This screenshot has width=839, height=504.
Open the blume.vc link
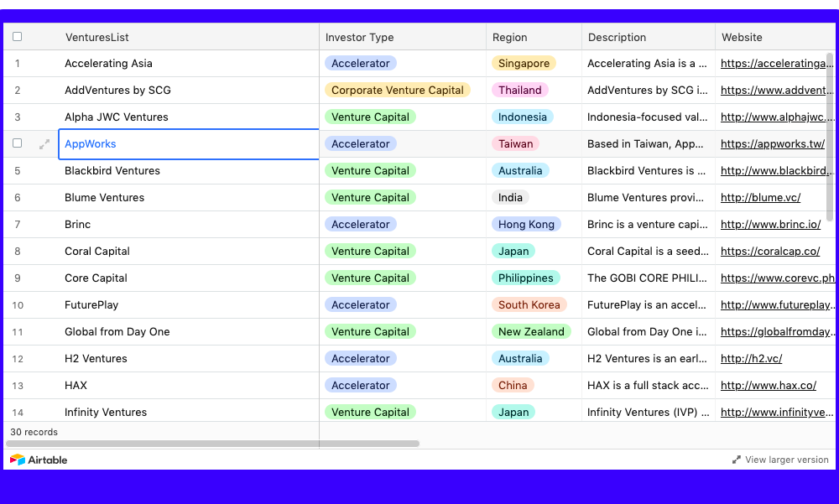coord(760,197)
